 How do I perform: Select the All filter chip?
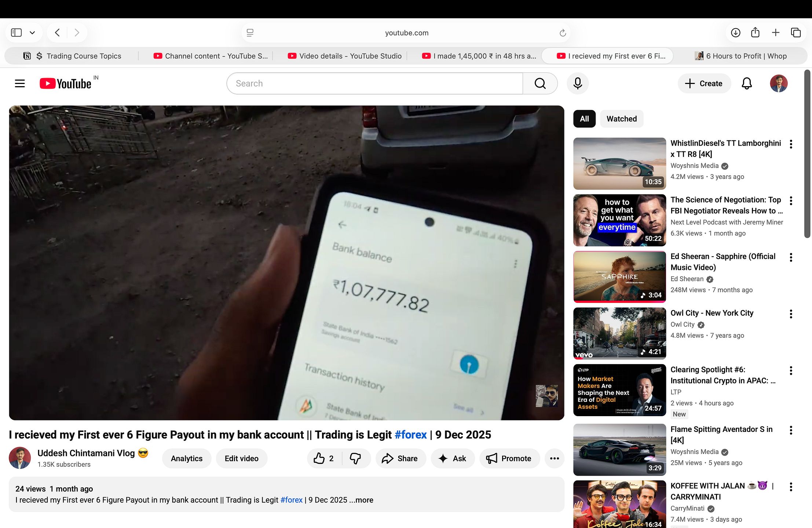tap(584, 119)
